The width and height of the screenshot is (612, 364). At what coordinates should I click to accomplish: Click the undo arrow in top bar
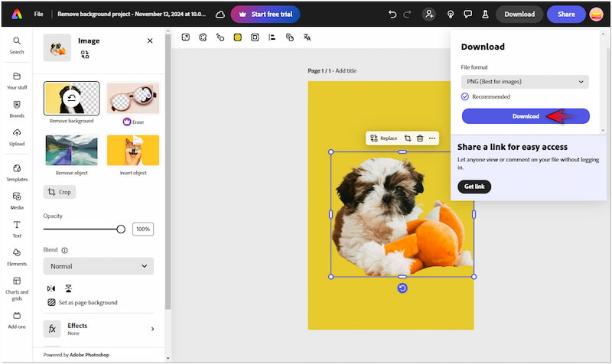click(392, 14)
